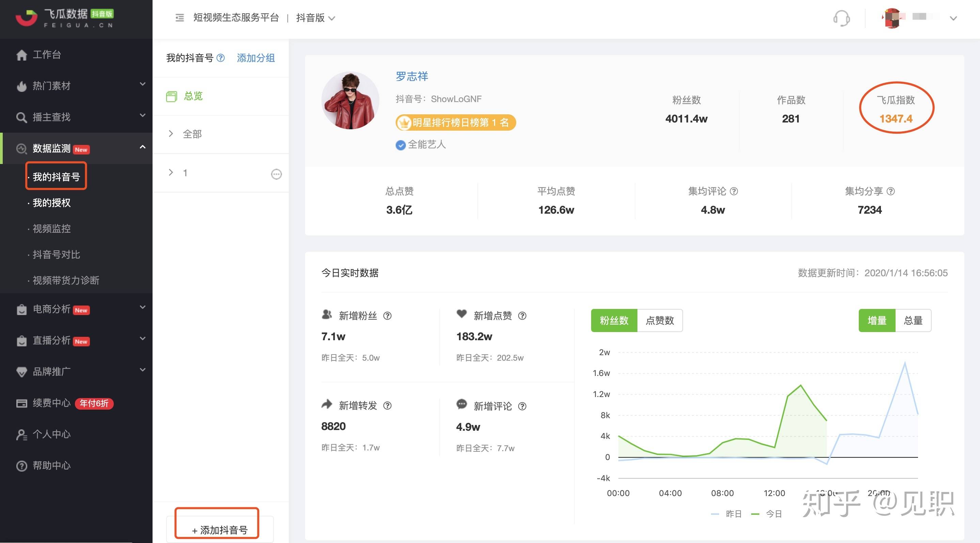Click help icon next to 新增点赞
Viewport: 980px width, 543px height.
[522, 316]
